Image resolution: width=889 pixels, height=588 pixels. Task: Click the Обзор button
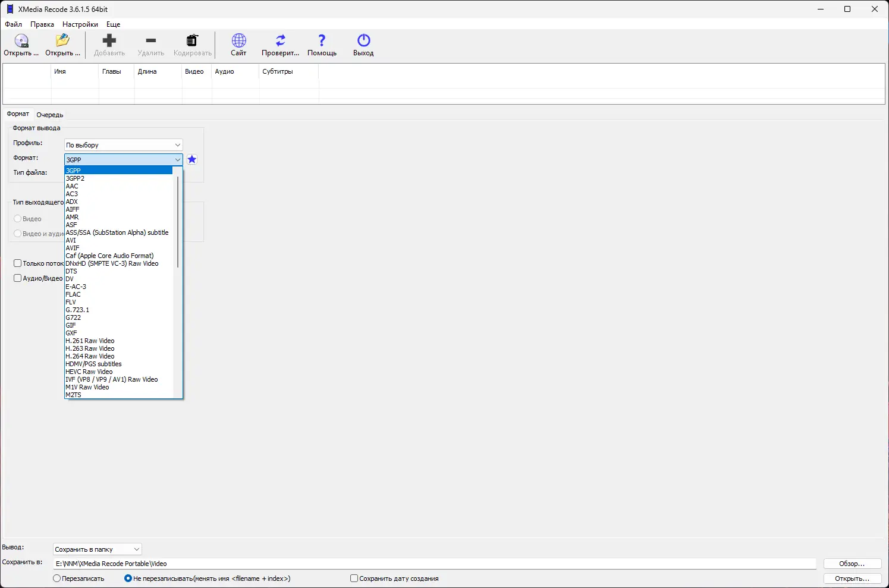click(x=852, y=563)
